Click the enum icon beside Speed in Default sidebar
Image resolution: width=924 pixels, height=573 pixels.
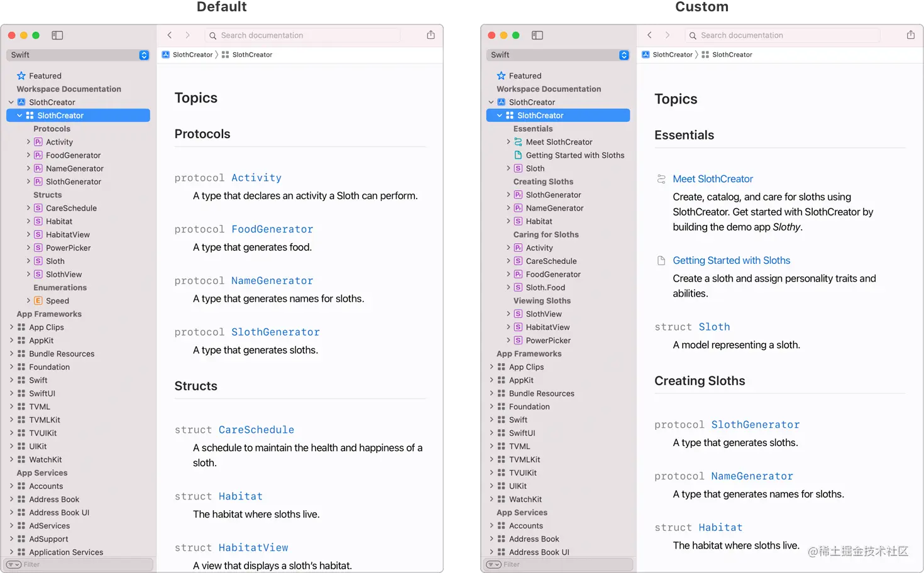tap(38, 301)
